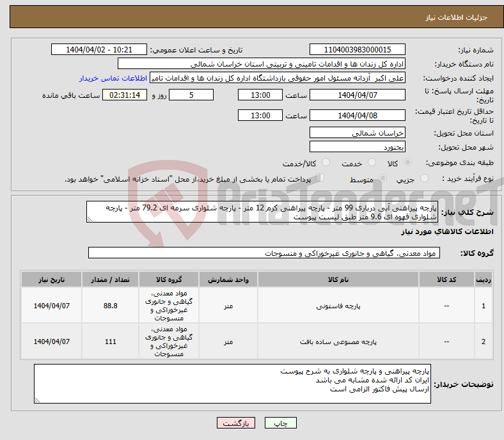This screenshot has height=440, width=504.
Task: Click the need number field 1104003983000015
Action: tap(357, 49)
